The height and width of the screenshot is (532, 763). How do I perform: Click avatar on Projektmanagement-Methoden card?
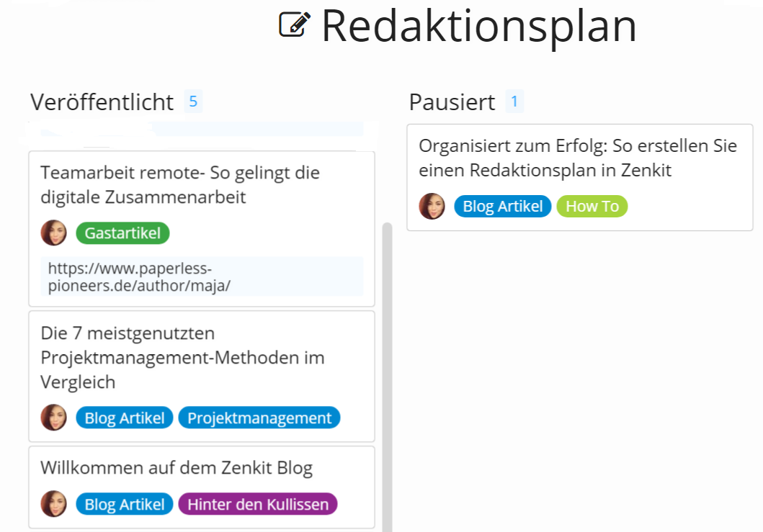click(53, 418)
